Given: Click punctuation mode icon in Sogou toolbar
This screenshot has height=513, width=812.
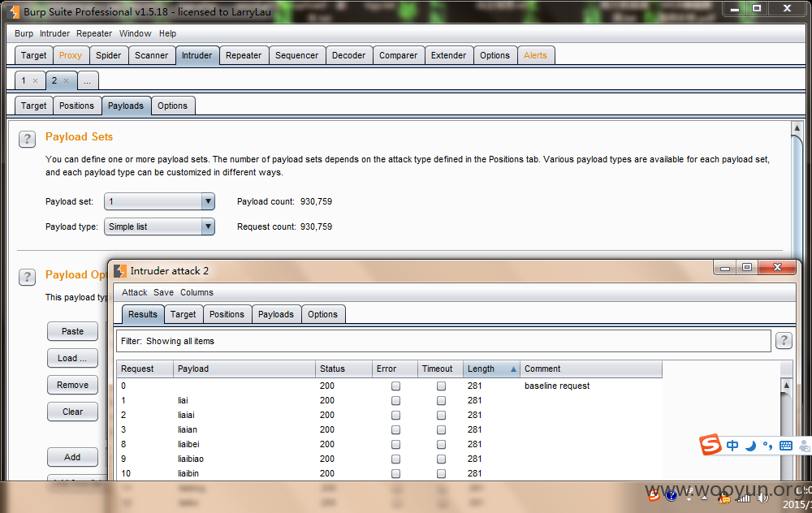Looking at the screenshot, I should point(767,445).
